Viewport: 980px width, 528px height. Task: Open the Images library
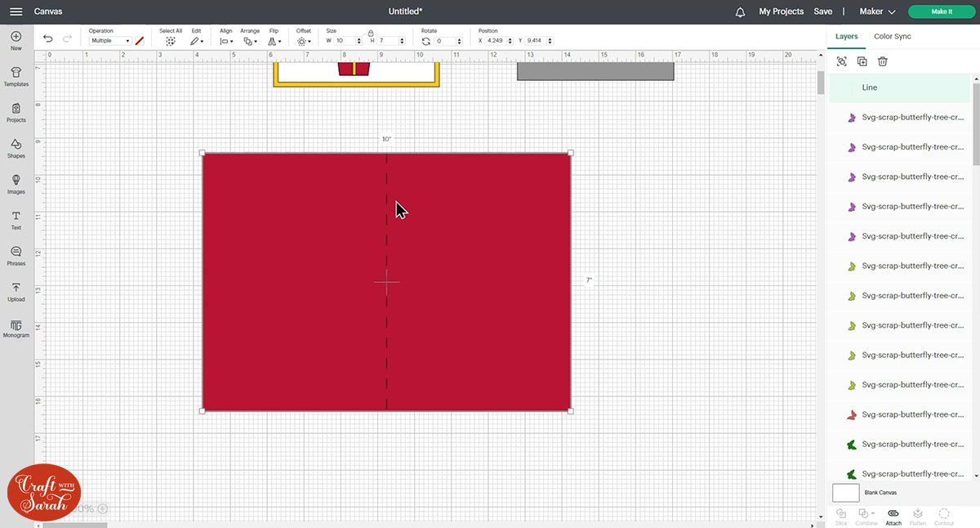16,184
